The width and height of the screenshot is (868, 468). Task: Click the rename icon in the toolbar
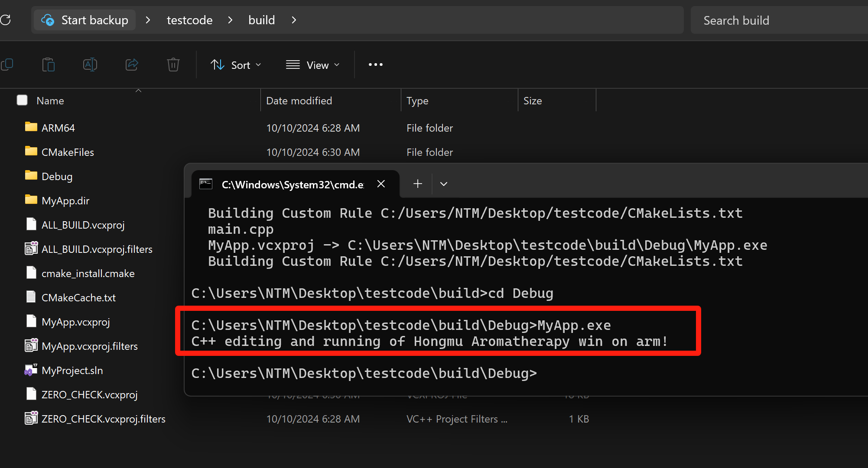(x=90, y=65)
